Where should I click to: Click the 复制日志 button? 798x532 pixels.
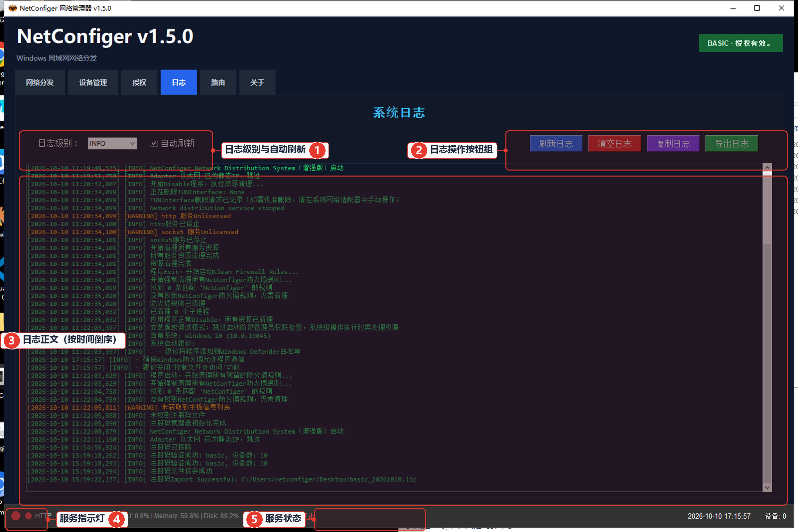[673, 144]
